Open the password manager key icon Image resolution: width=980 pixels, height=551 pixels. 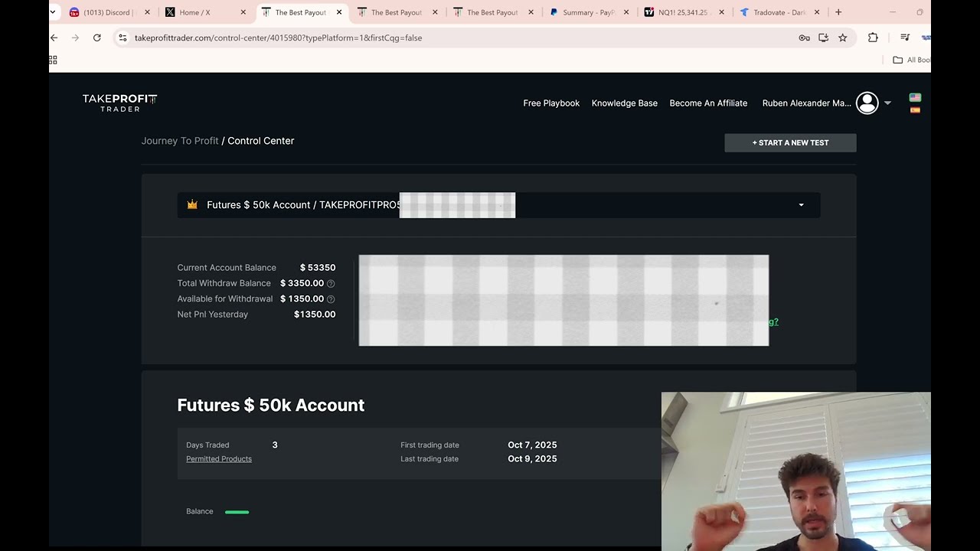click(x=804, y=37)
